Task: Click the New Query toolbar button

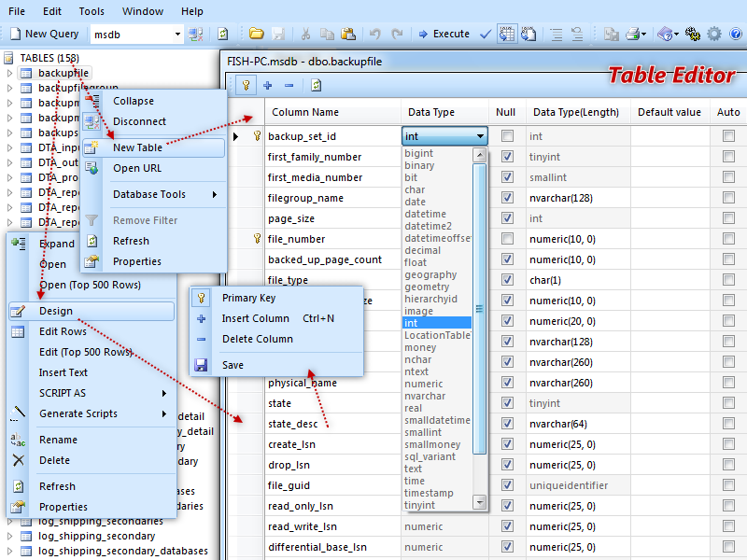Action: (45, 34)
